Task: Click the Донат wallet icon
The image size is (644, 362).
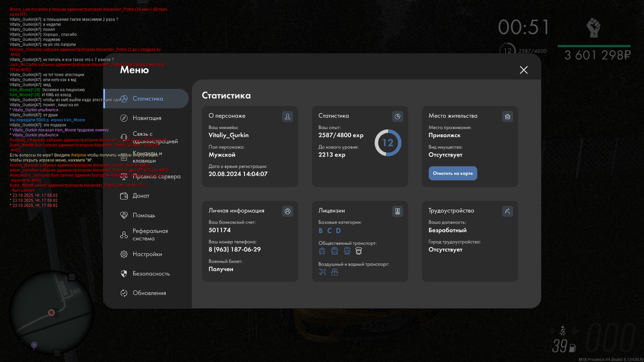Action: [124, 196]
